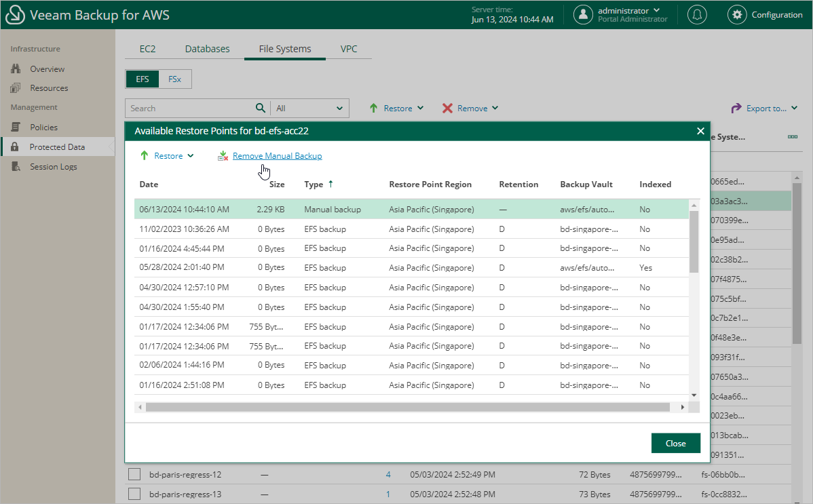Viewport: 813px width, 504px height.
Task: Click the Remove Manual Backup link
Action: point(277,155)
